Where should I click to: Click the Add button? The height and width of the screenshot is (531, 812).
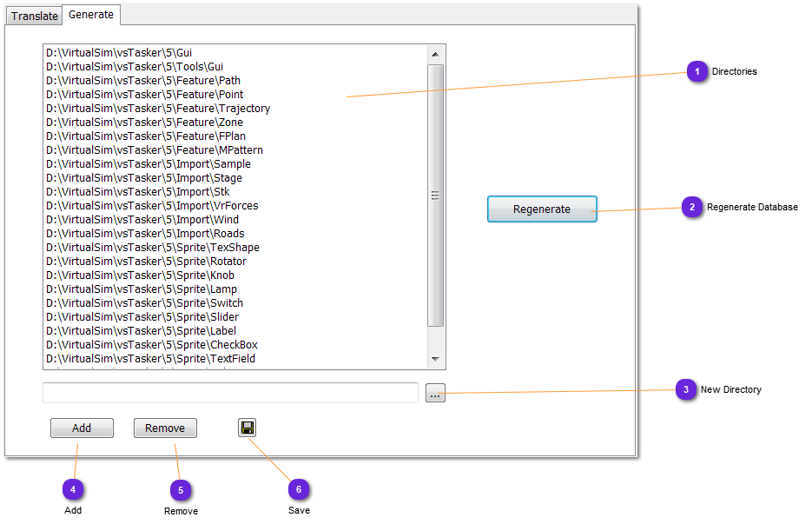[82, 428]
